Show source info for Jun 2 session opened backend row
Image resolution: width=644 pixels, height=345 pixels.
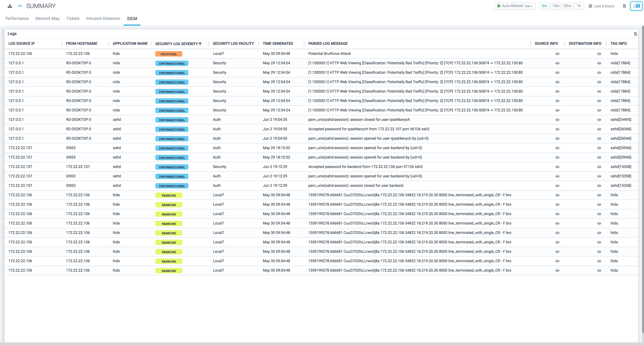(x=557, y=177)
